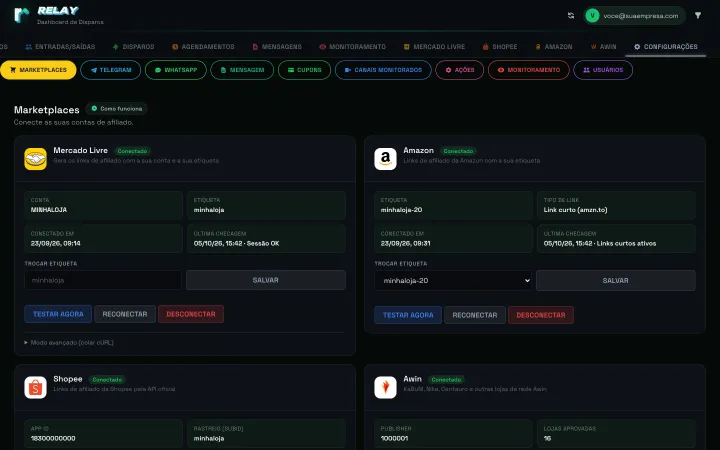
Task: Click the voce@suaempresa.com account label
Action: click(x=641, y=16)
